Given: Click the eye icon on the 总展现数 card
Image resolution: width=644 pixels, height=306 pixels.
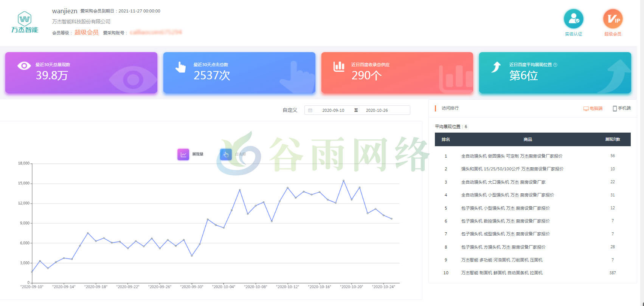Looking at the screenshot, I should (x=24, y=66).
